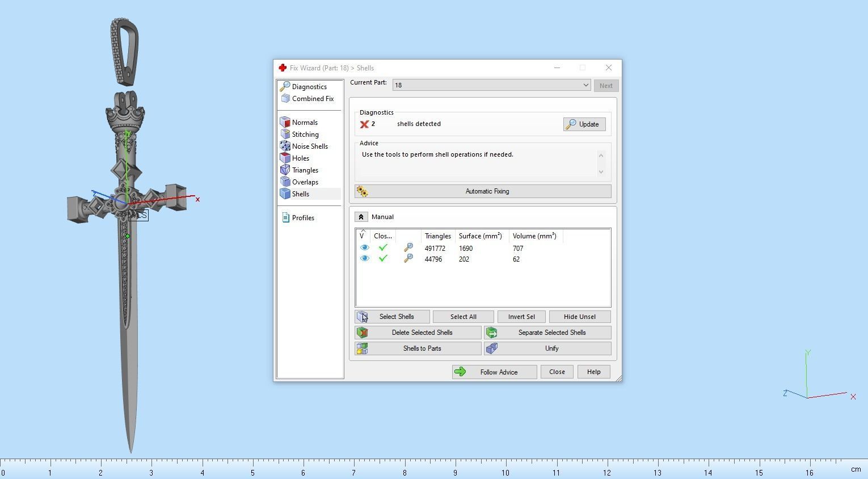Click the Fix Wizard red cross icon

pos(283,68)
